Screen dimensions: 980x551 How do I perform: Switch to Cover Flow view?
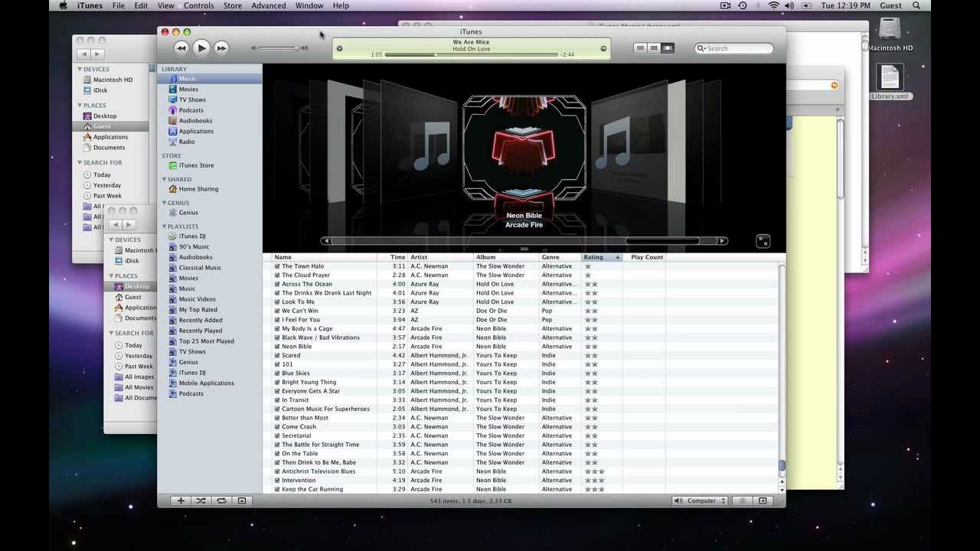click(x=668, y=48)
